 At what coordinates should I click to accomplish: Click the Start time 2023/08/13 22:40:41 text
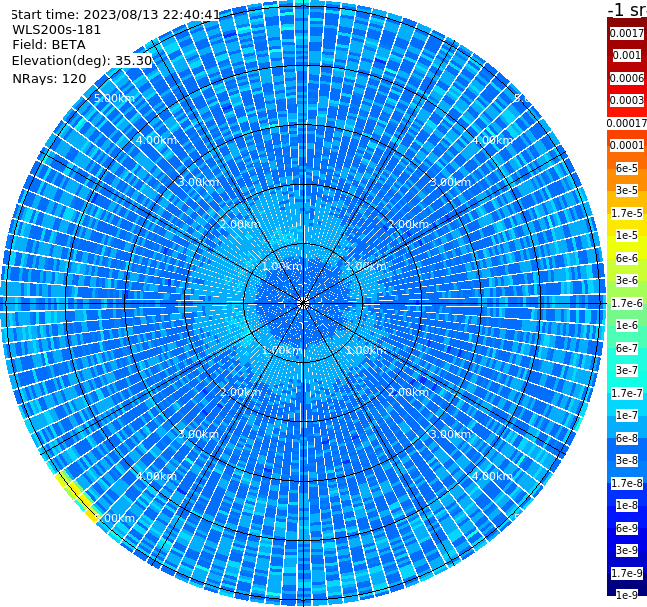click(x=116, y=15)
